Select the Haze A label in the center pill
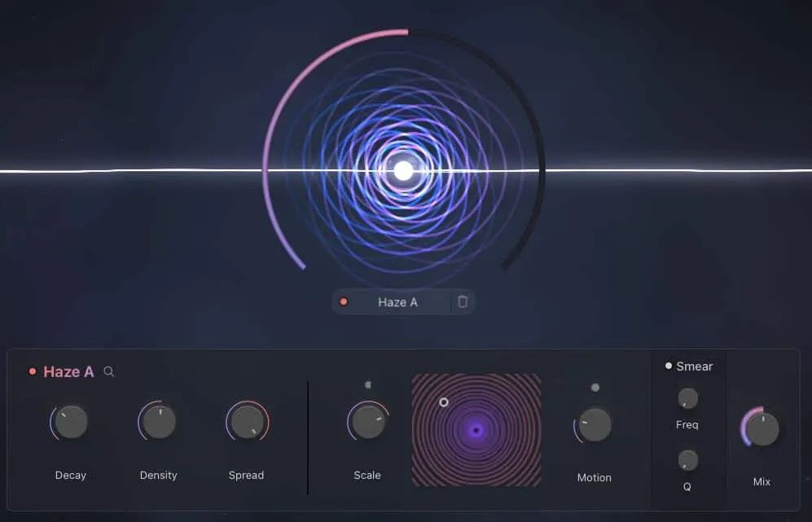Viewport: 812px width, 522px height. click(x=397, y=302)
